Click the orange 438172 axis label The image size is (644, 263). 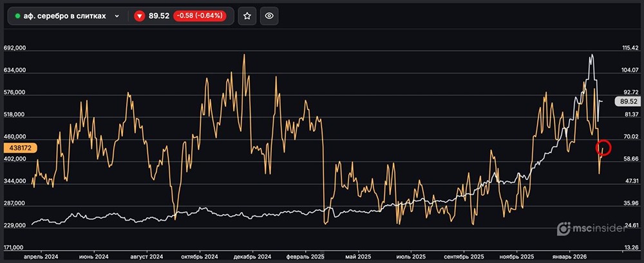tap(20, 147)
